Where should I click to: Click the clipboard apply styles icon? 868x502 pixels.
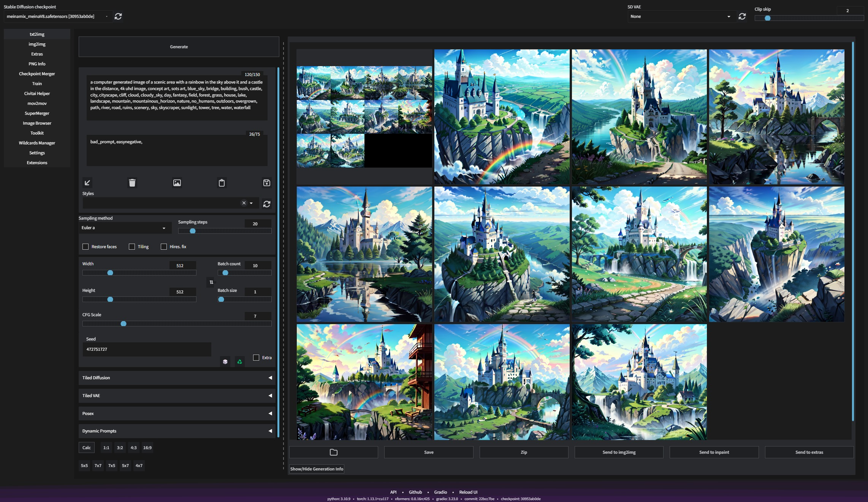click(x=222, y=183)
